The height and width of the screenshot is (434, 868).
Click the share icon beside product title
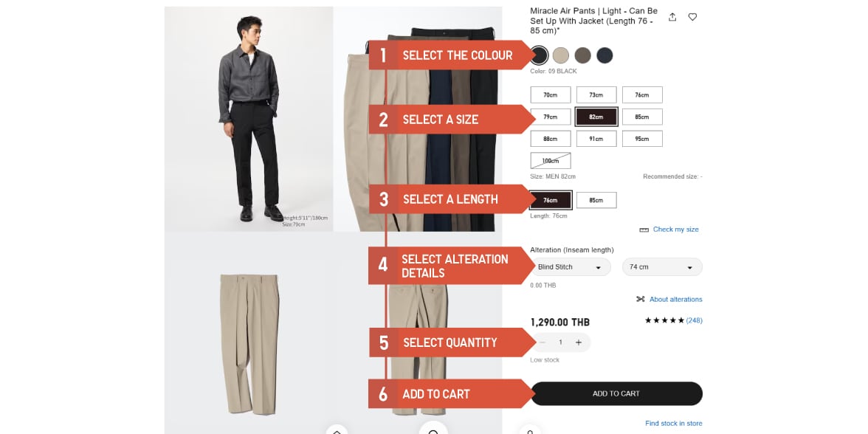(672, 17)
